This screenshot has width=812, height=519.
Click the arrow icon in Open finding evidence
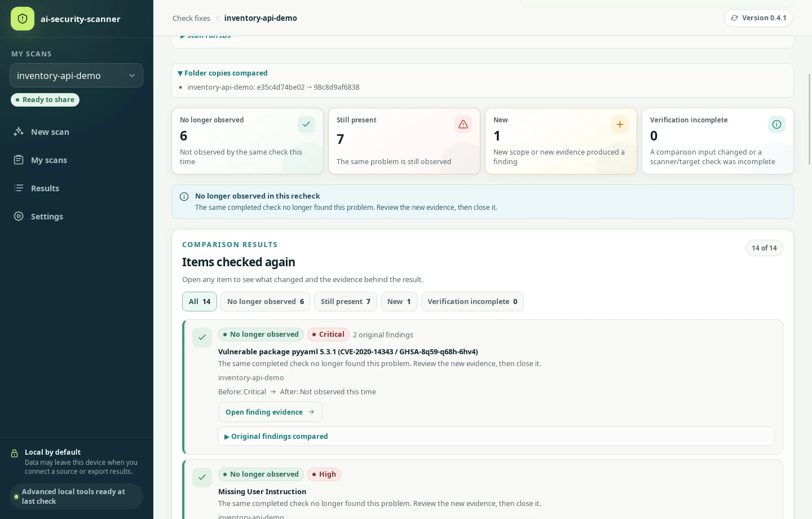coord(311,412)
